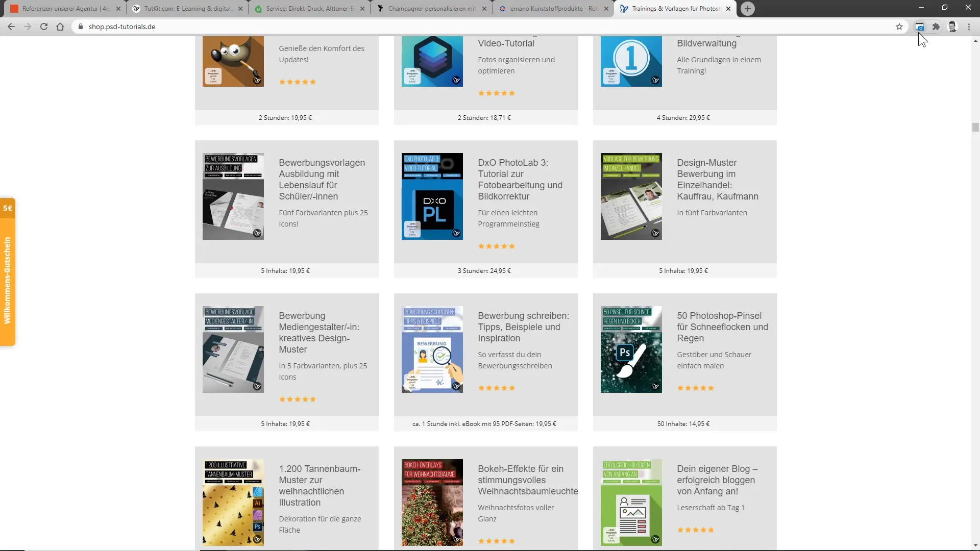Open Bewerbungsvorlagen Ausbildung mit Lebenslauf title
The image size is (980, 551).
pyautogui.click(x=322, y=180)
